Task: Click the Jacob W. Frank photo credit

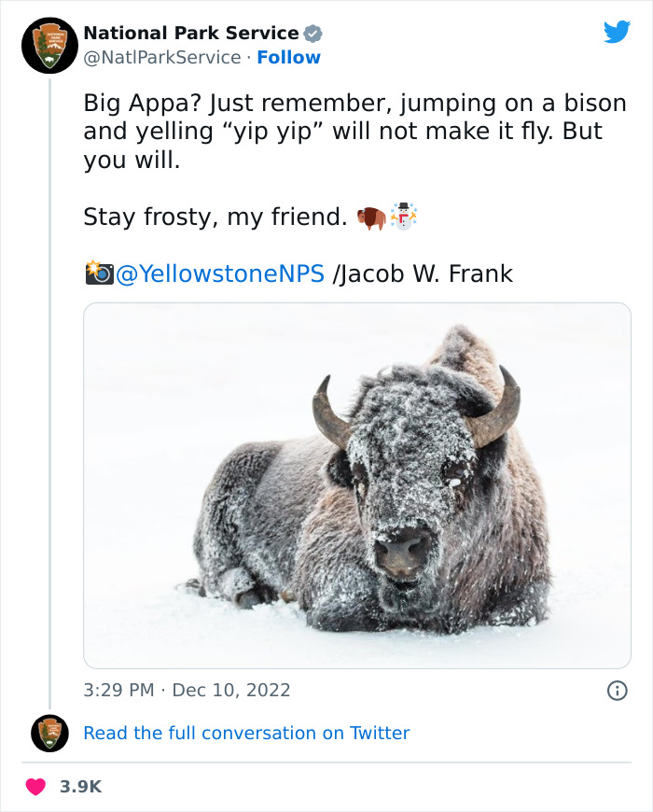Action: (x=424, y=273)
